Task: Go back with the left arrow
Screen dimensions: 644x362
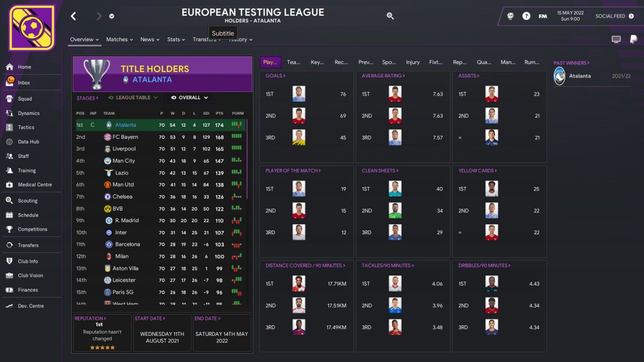Action: pyautogui.click(x=73, y=16)
